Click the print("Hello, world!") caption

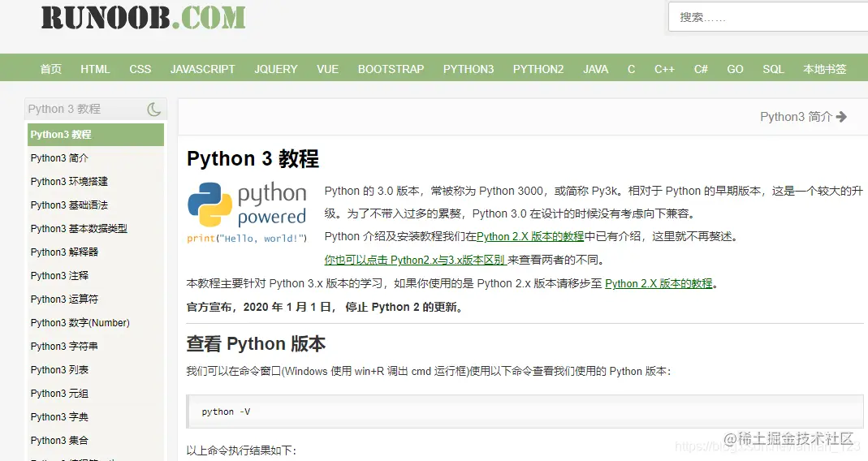[x=247, y=239]
